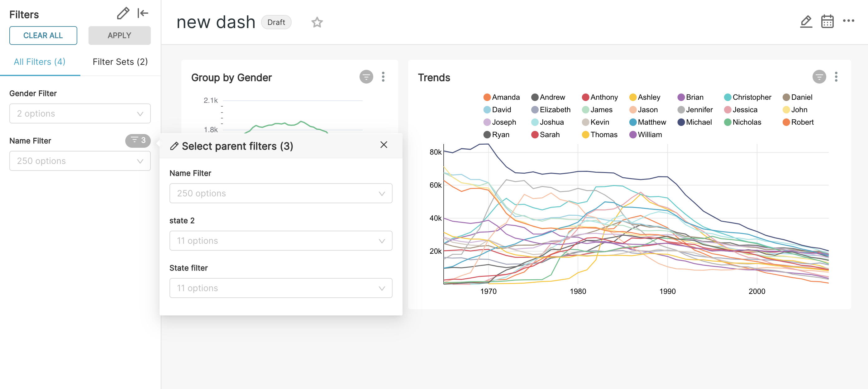This screenshot has width=868, height=389.
Task: Toggle the Joshua legend series
Action: pyautogui.click(x=547, y=122)
